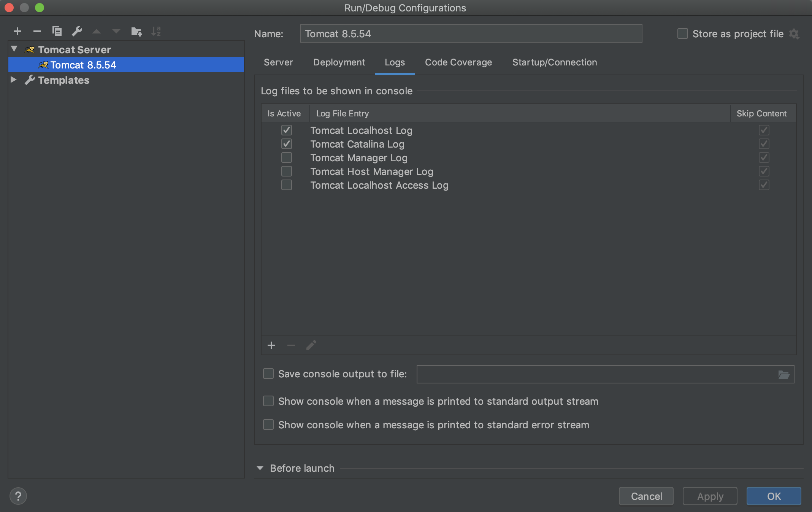
Task: Click the Add New Configuration plus icon
Action: point(17,31)
